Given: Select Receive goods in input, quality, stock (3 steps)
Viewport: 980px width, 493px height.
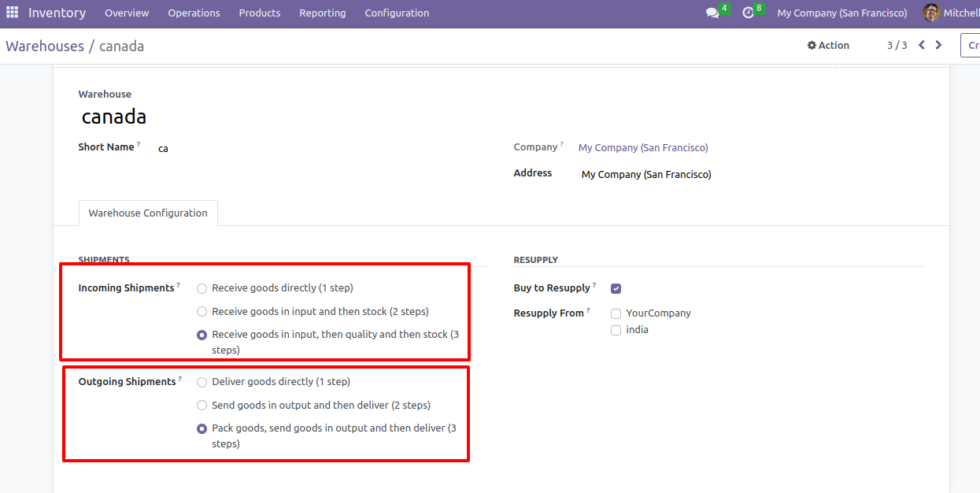Looking at the screenshot, I should [202, 335].
